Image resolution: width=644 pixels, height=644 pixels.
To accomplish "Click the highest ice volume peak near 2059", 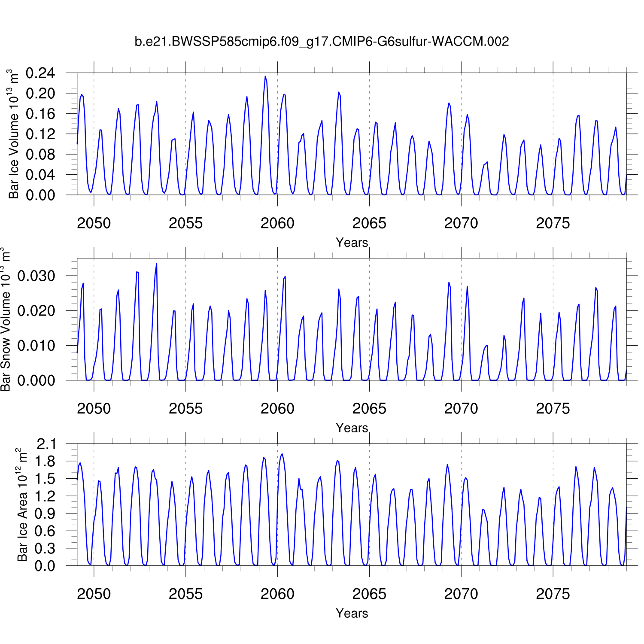I will [x=265, y=76].
